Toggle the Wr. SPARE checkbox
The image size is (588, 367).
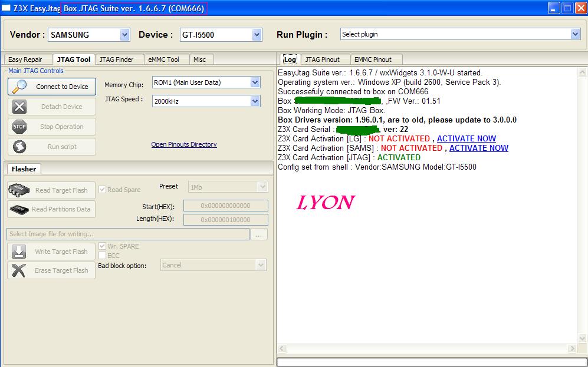tap(102, 246)
